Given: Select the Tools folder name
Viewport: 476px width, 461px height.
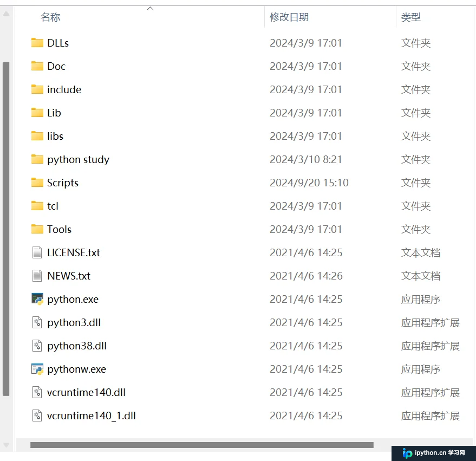Looking at the screenshot, I should coord(59,229).
